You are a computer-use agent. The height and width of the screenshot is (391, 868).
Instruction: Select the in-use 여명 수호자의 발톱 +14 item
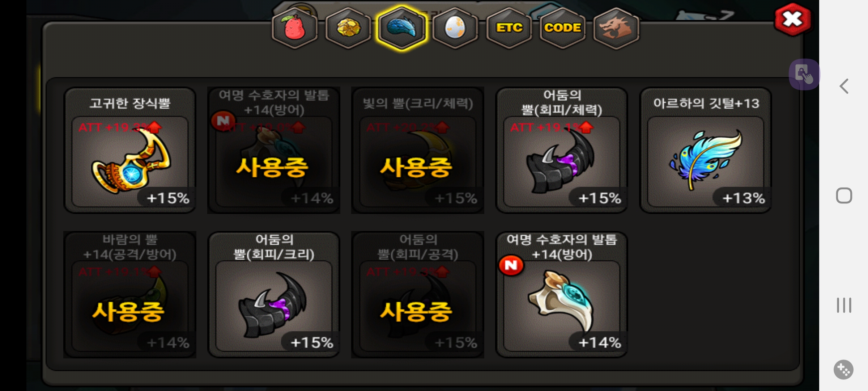tap(274, 150)
